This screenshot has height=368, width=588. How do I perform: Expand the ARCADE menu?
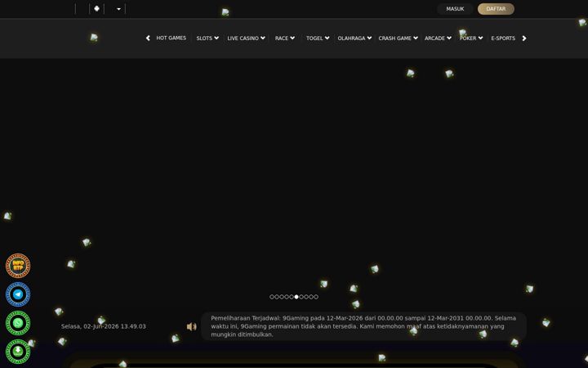(x=438, y=38)
